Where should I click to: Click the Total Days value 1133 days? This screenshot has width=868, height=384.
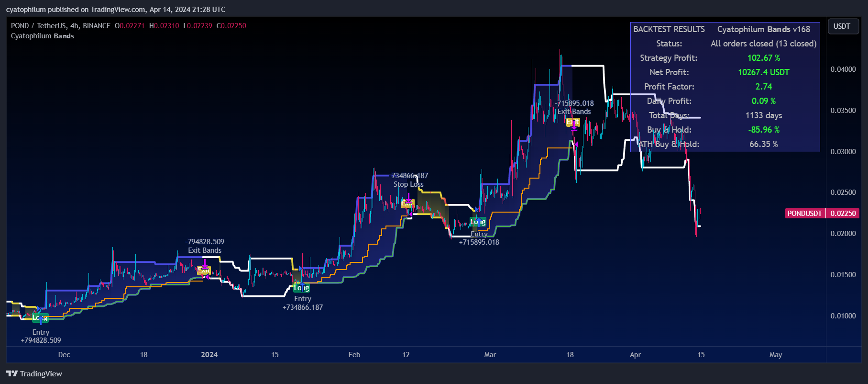pos(764,115)
